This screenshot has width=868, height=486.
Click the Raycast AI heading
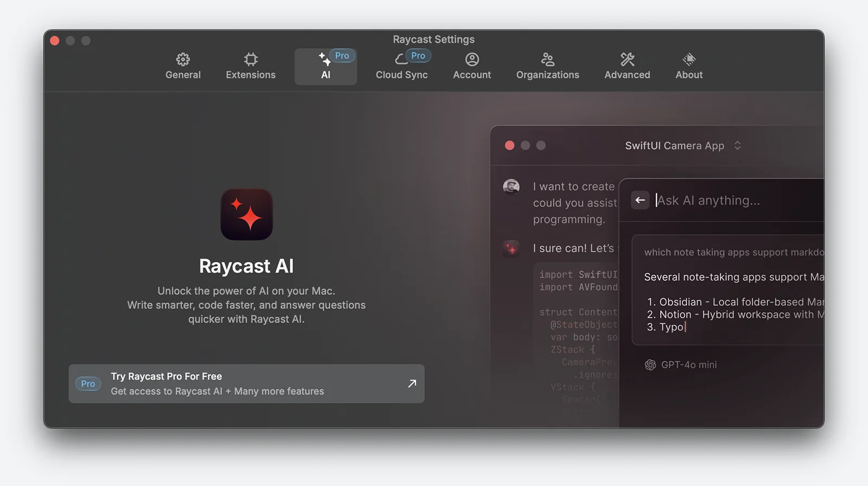246,266
